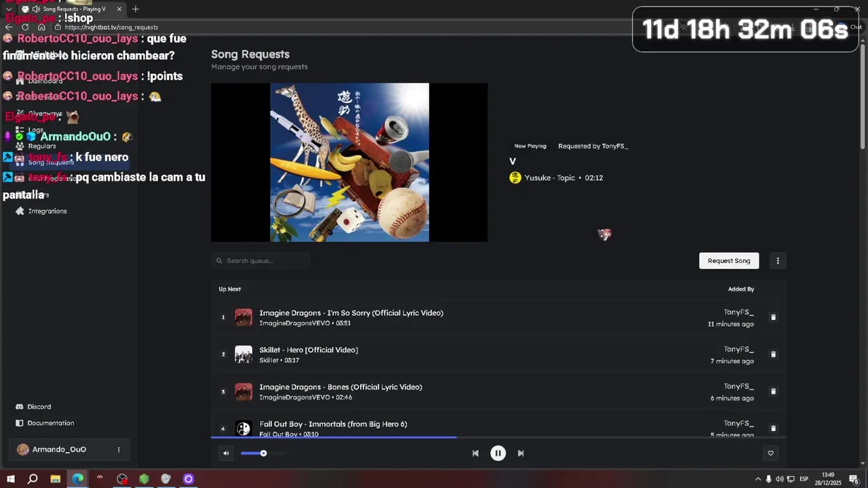This screenshot has width=868, height=488.
Task: Open the Armando_OuO account entry
Action: tap(68, 449)
